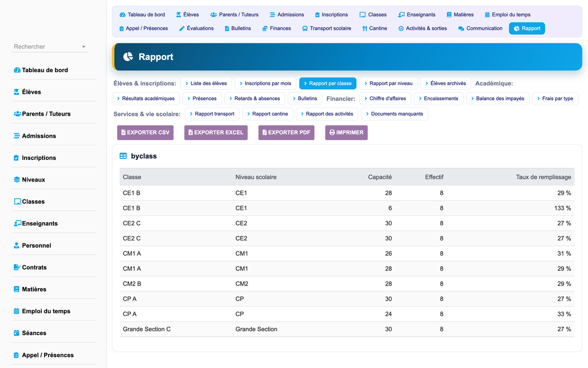Select Rapport par classe report
Viewport: 588px width, 368px height.
328,83
